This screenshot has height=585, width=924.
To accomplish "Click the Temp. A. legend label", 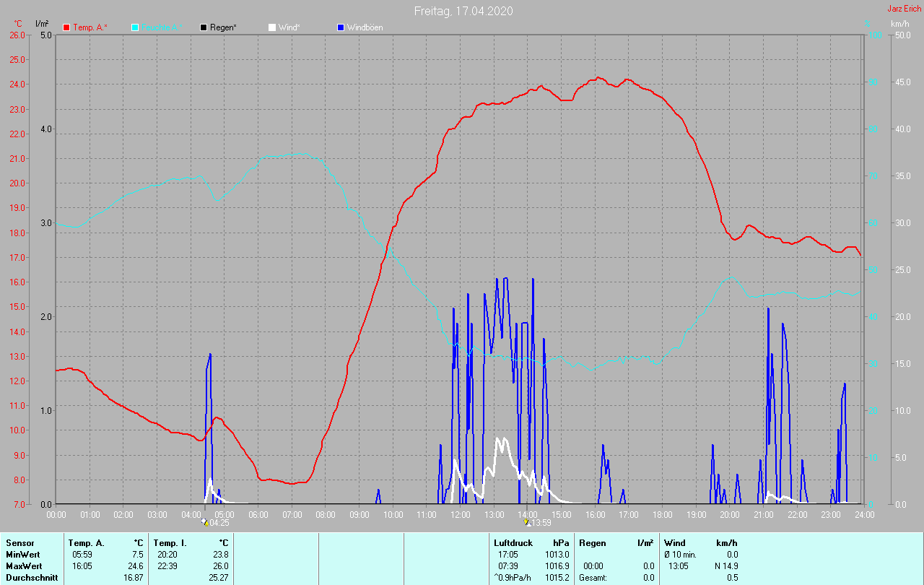I will (90, 27).
